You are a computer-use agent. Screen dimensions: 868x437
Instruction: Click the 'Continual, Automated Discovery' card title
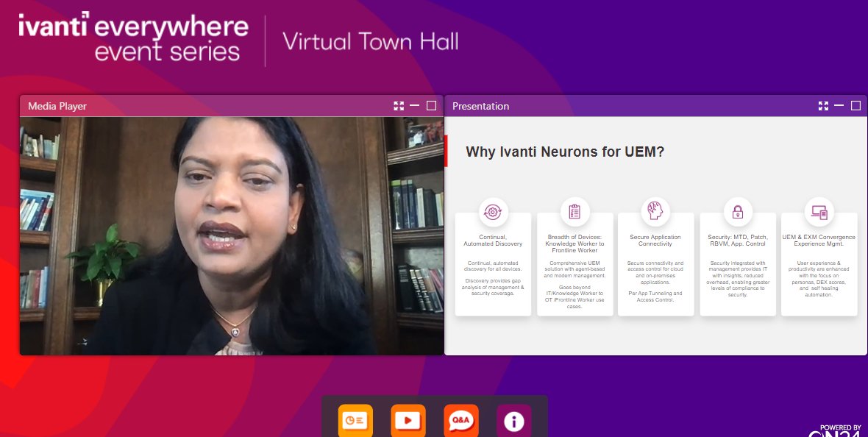(493, 241)
